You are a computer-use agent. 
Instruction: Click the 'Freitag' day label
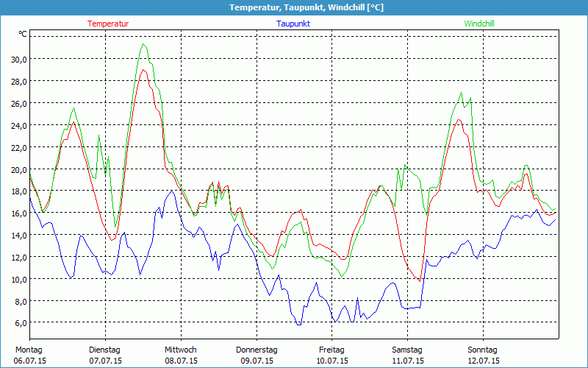coord(332,350)
